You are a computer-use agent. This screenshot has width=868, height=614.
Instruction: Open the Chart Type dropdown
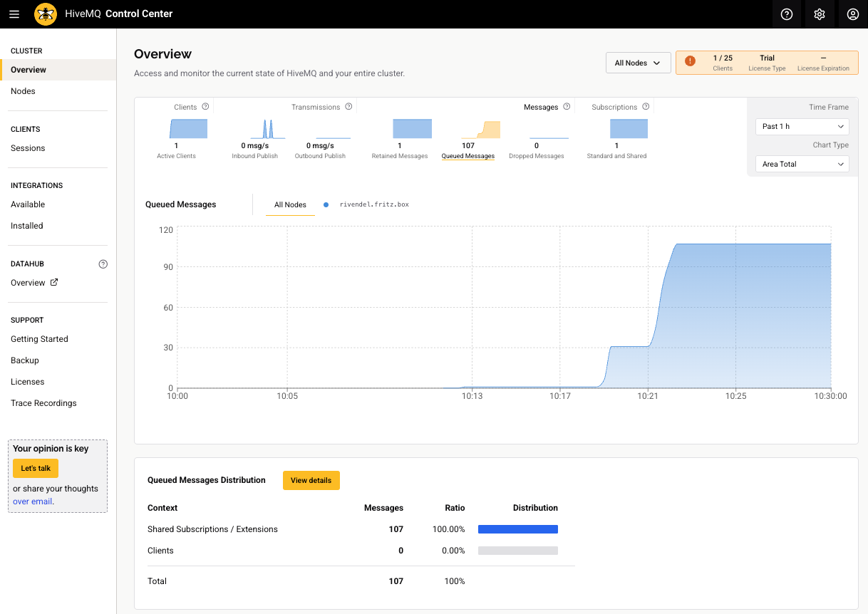802,164
